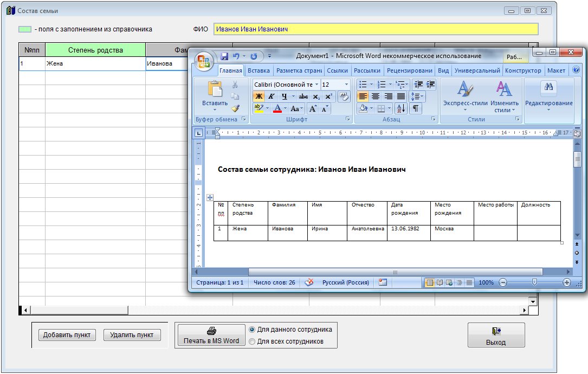Click the 'Добавить пункт' button
Viewport: 588px width, 374px height.
point(67,335)
